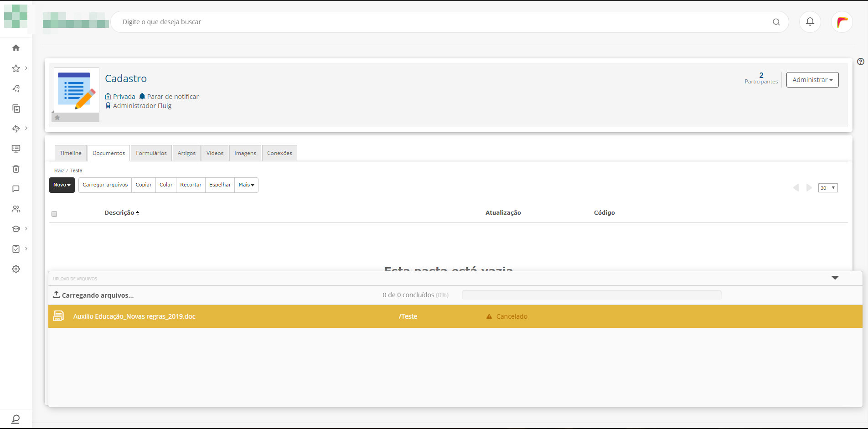This screenshot has height=429, width=868.
Task: Open Administrador Fluig profile link
Action: [142, 106]
